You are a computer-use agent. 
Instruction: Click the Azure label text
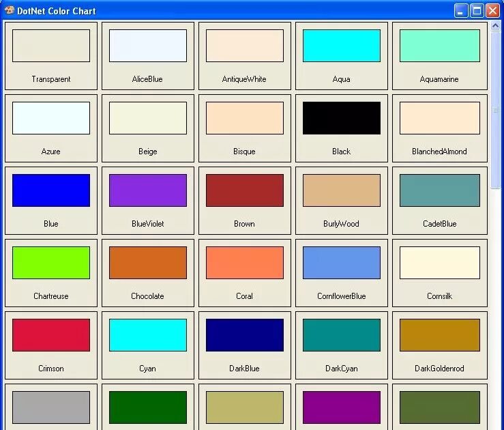[x=50, y=152]
